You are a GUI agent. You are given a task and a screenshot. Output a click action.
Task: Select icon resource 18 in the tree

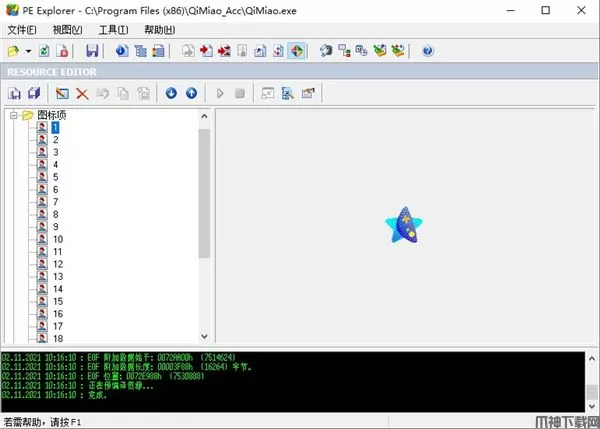(x=58, y=338)
